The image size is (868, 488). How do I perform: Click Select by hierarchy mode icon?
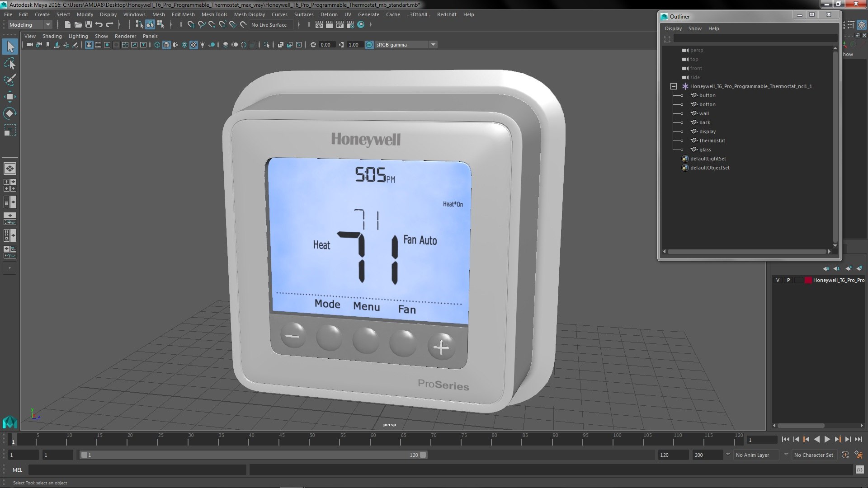pos(139,25)
